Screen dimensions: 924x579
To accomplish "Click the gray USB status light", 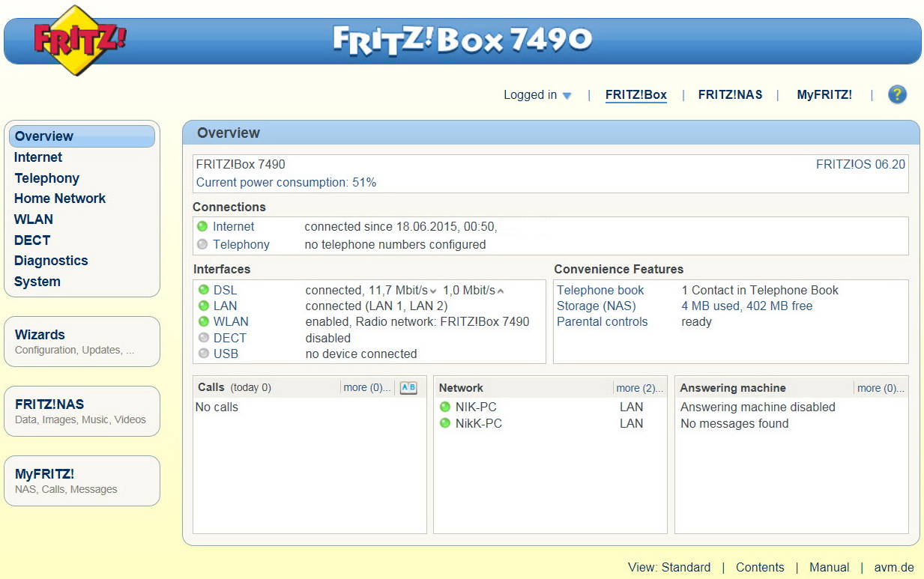I will (204, 354).
